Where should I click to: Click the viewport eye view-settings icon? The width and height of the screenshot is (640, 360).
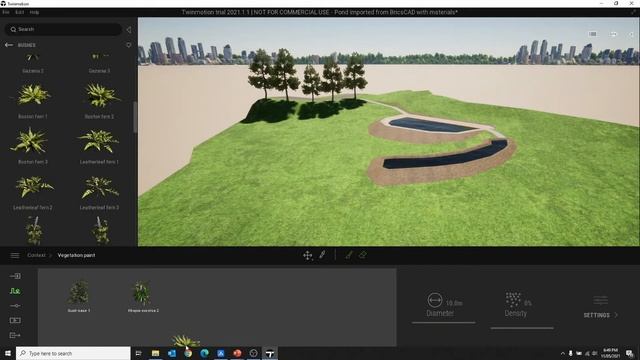[613, 34]
